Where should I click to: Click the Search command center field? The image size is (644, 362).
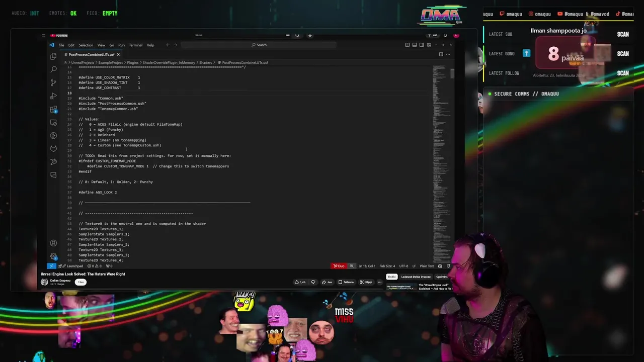(x=258, y=45)
